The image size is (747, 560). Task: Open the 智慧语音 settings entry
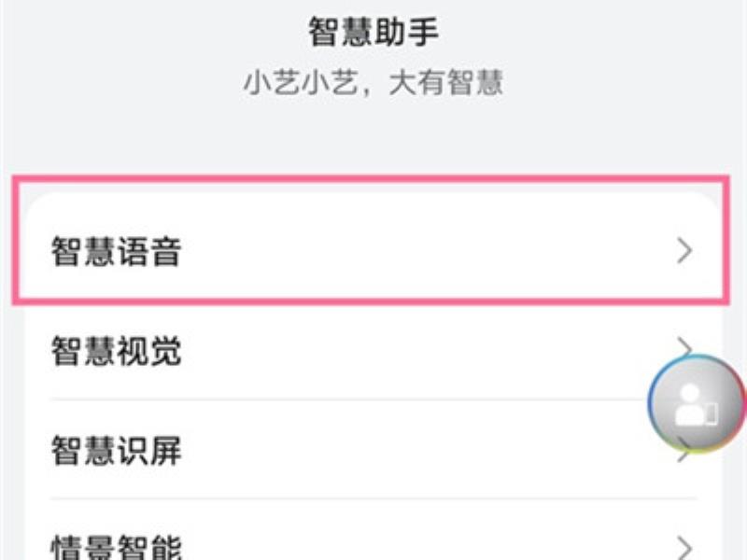(x=373, y=251)
